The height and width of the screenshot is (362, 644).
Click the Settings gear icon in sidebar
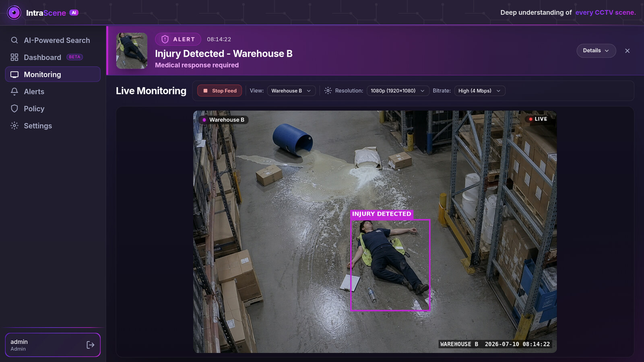14,125
